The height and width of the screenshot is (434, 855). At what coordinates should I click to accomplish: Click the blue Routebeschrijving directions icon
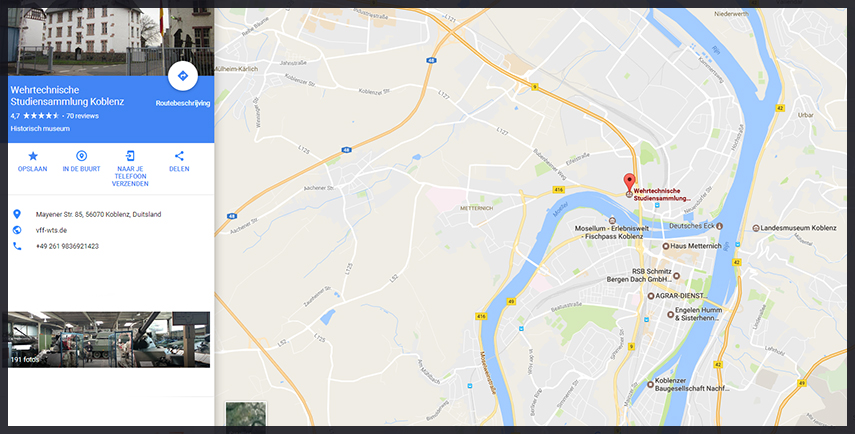pos(183,76)
